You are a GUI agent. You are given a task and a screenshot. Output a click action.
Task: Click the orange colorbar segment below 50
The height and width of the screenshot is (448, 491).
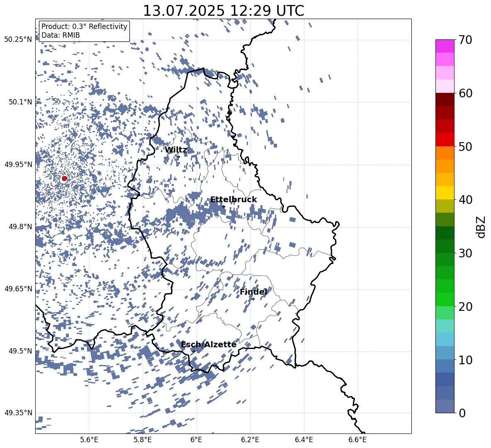point(445,153)
